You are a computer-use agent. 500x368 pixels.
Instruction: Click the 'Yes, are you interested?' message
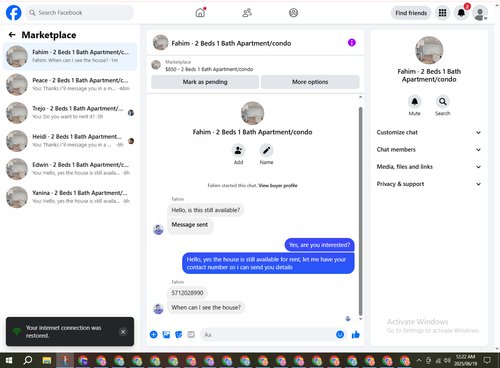pos(320,245)
